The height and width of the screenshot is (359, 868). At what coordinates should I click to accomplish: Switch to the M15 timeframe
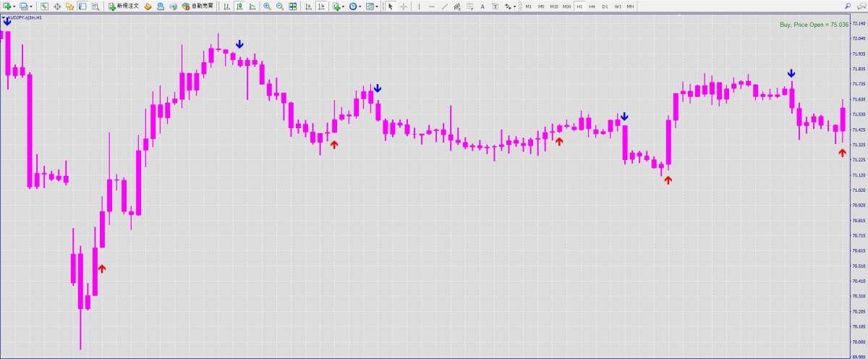(554, 7)
